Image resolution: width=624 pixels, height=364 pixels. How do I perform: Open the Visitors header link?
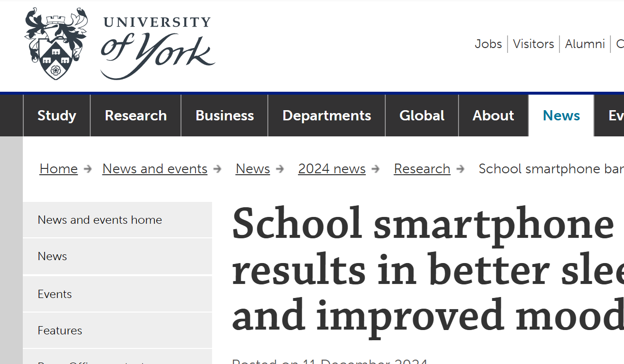click(x=533, y=44)
